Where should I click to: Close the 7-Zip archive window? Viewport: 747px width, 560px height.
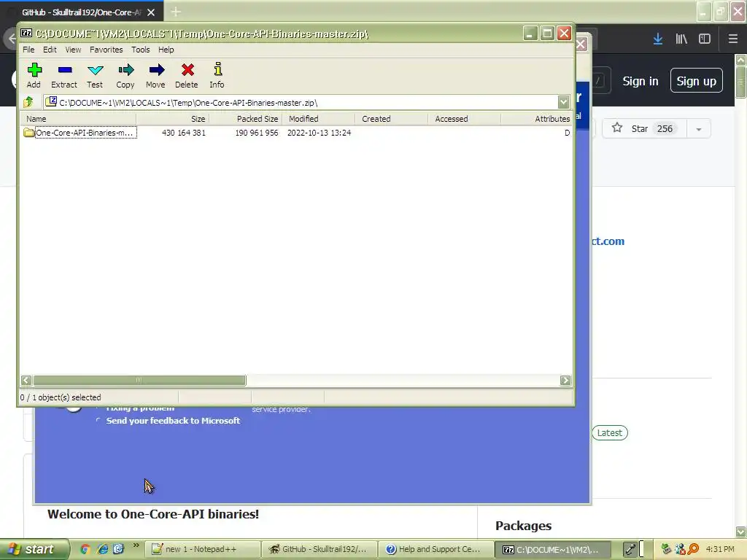(x=564, y=34)
